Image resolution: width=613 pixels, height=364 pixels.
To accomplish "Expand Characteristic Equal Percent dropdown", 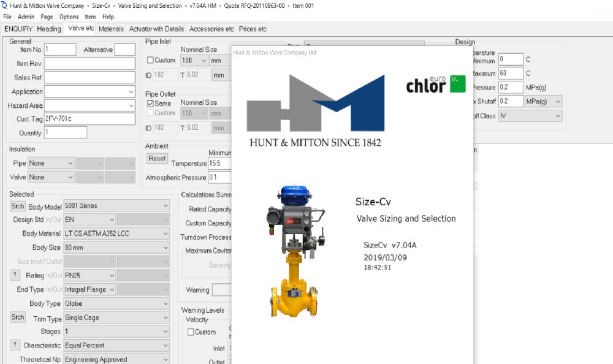I will (116, 345).
